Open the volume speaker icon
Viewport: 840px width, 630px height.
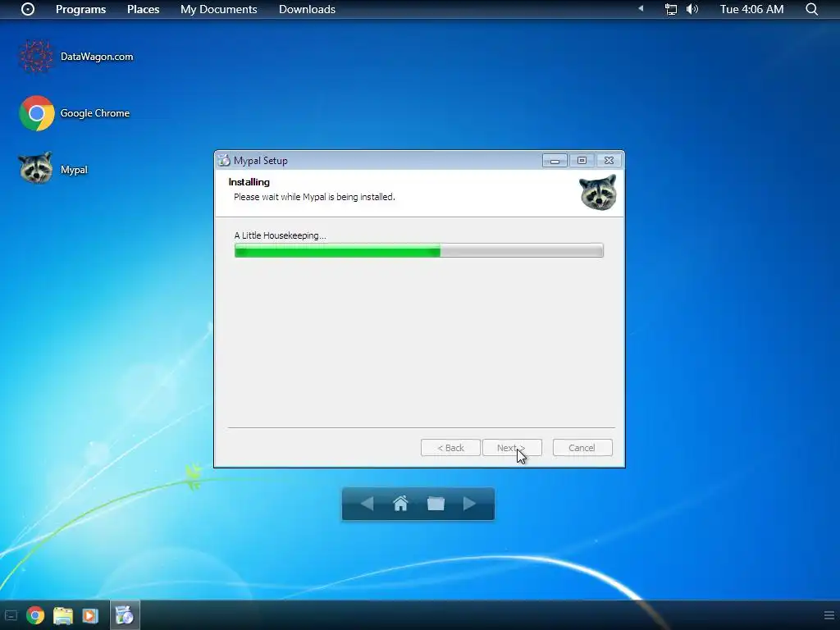692,9
